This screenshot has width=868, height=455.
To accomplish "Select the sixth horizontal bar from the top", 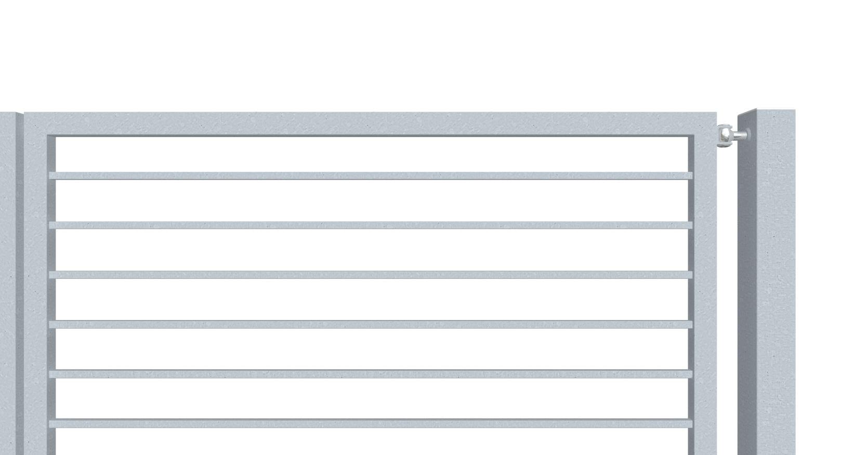I will click(370, 424).
